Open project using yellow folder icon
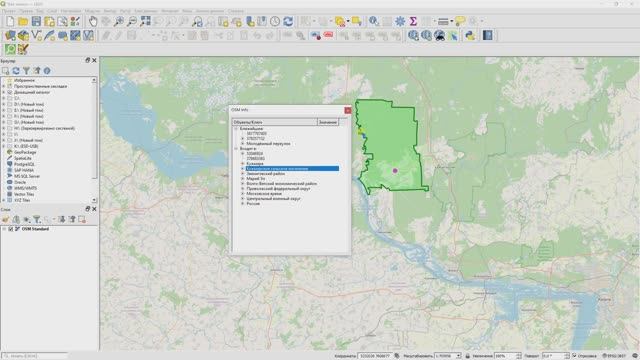 pyautogui.click(x=23, y=21)
